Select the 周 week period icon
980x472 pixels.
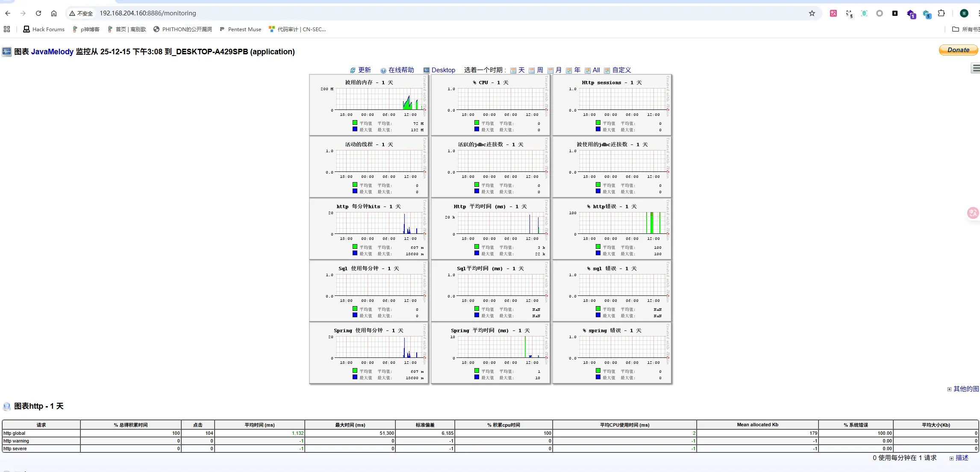(x=532, y=71)
